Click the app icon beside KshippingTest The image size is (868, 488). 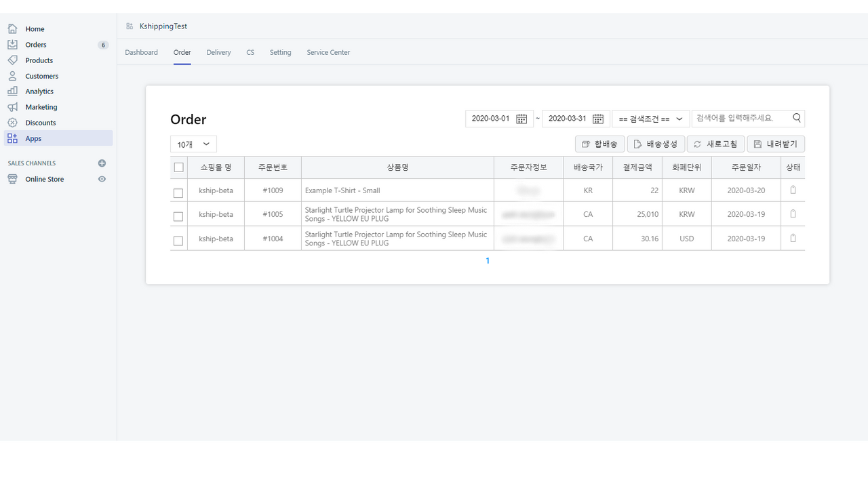click(x=130, y=26)
